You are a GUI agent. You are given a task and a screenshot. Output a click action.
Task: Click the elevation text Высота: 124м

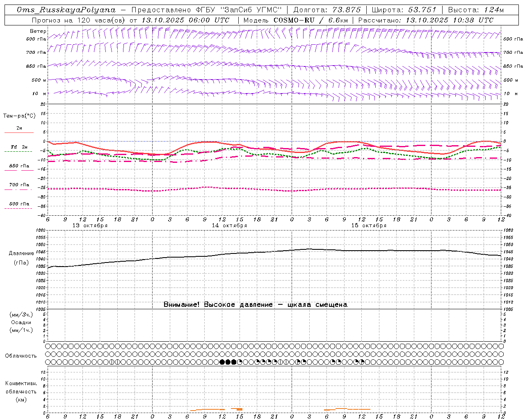point(476,10)
